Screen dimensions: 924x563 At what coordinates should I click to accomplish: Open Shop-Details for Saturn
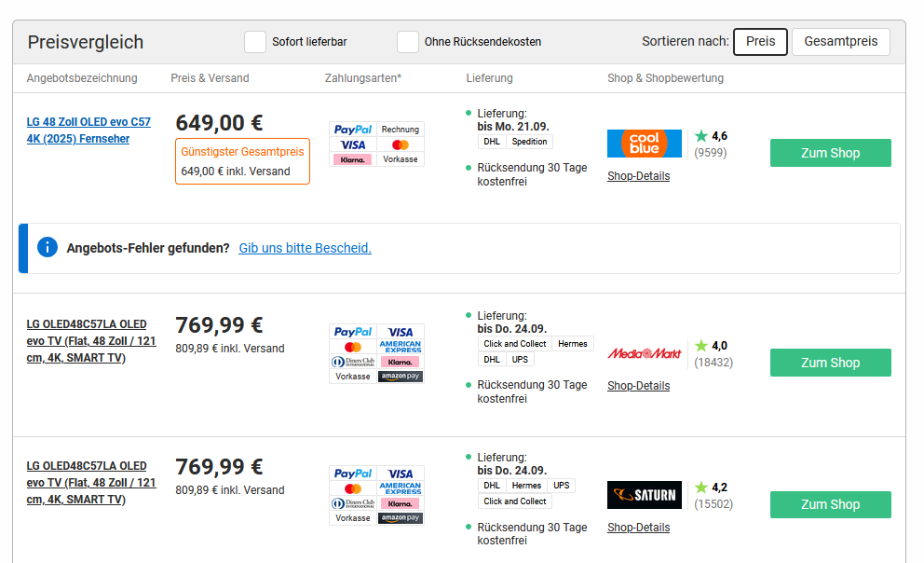pyautogui.click(x=639, y=528)
